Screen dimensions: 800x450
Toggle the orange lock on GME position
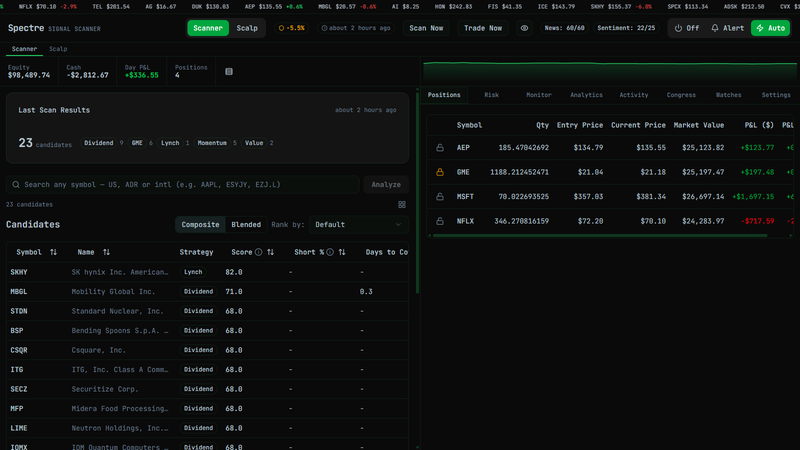click(440, 172)
